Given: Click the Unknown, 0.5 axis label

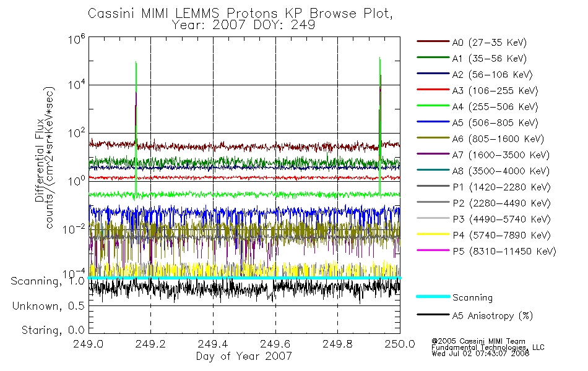Looking at the screenshot, I should click(x=48, y=306).
